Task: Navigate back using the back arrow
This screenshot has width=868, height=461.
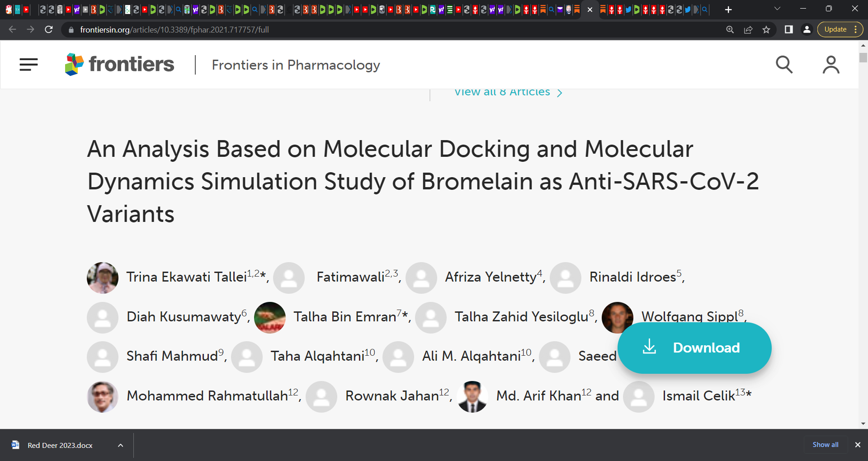Action: (12, 29)
